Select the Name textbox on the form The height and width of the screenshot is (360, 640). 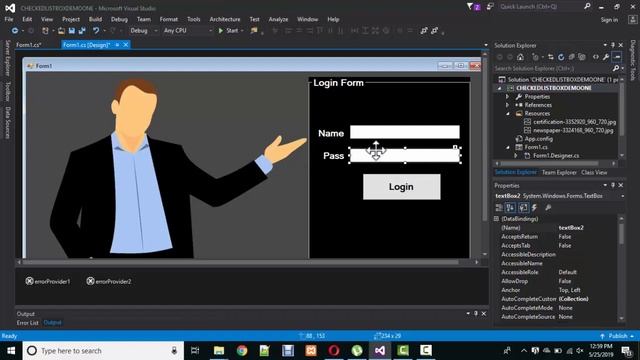click(404, 132)
